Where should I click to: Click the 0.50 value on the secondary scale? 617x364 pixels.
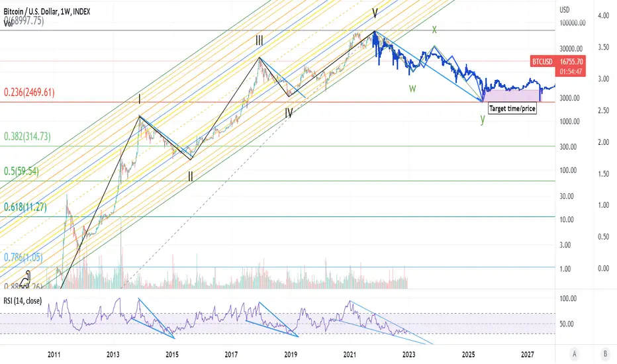(604, 236)
